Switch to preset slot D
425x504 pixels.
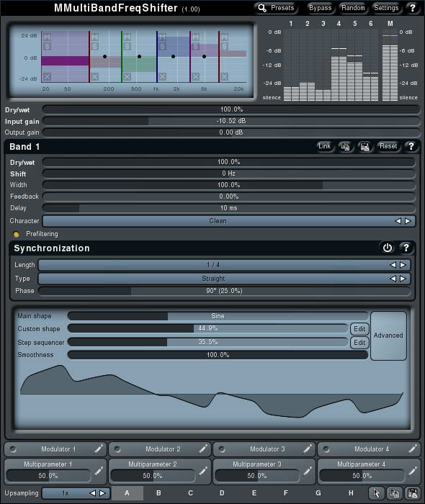pos(222,492)
